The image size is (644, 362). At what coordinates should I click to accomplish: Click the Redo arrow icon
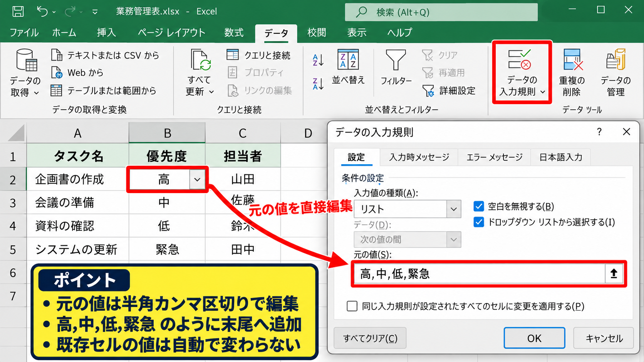click(70, 12)
